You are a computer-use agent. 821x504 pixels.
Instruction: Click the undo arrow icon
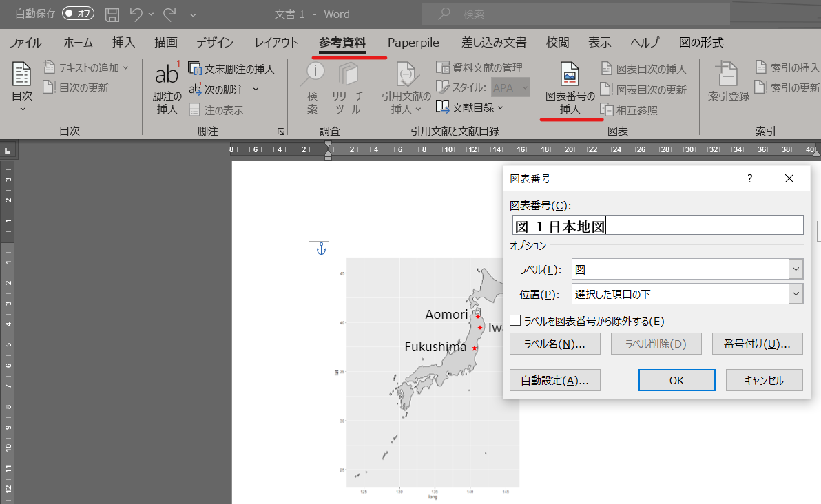(136, 14)
